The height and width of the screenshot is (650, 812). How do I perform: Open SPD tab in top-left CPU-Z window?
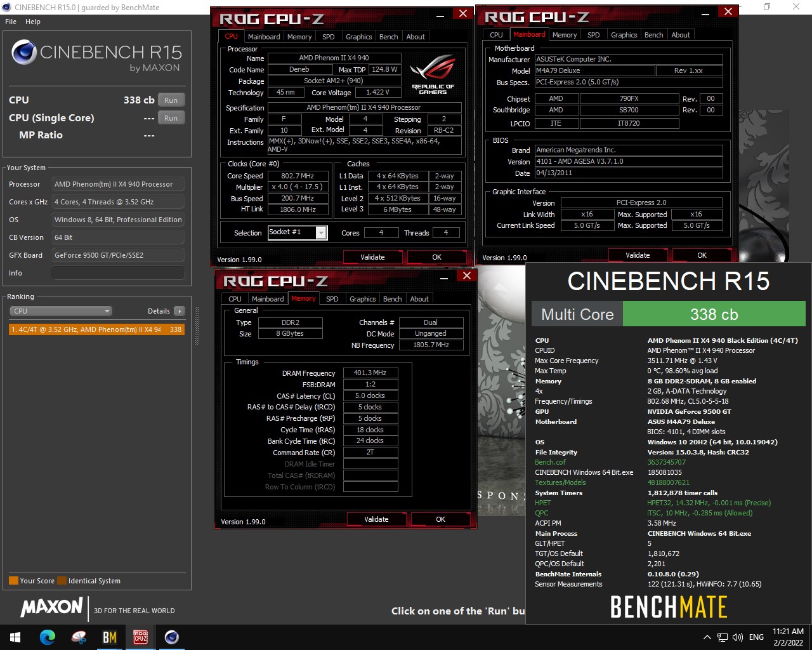(x=328, y=37)
